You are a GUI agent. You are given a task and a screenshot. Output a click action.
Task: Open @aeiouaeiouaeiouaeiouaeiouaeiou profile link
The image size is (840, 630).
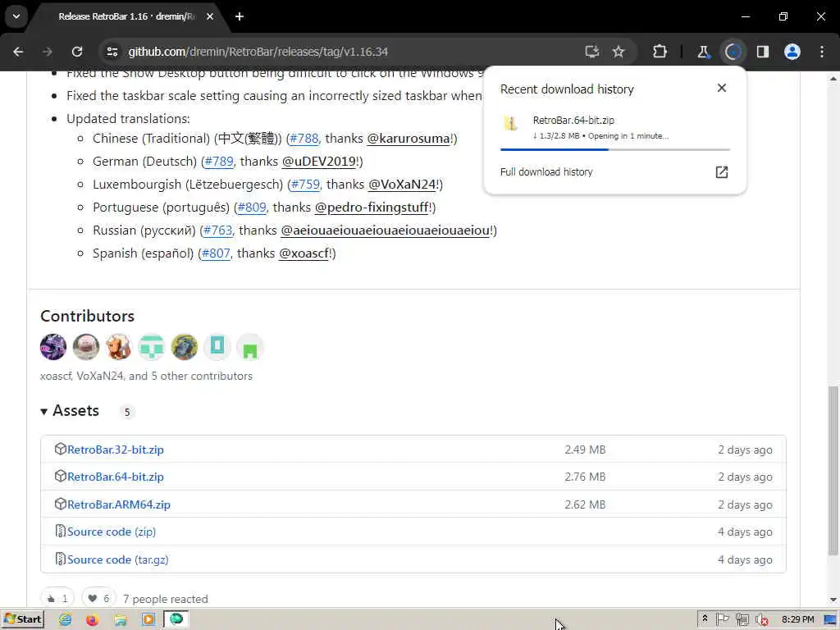pos(386,231)
